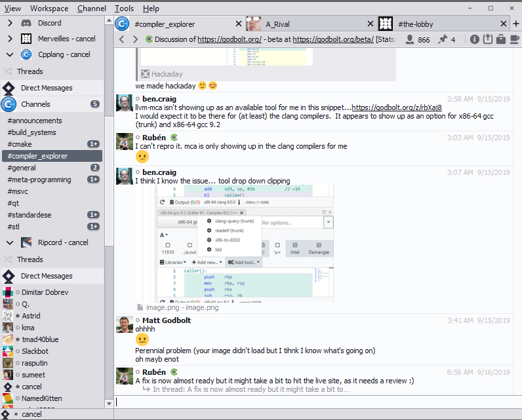The width and height of the screenshot is (522, 420).
Task: Open the godbolt.org/beta link in topic
Action: 333,39
